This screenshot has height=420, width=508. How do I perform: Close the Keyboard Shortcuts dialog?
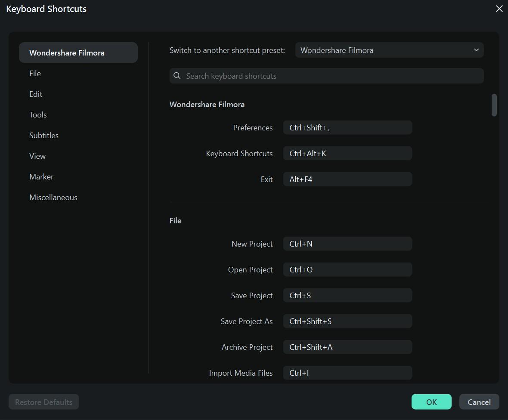(499, 9)
